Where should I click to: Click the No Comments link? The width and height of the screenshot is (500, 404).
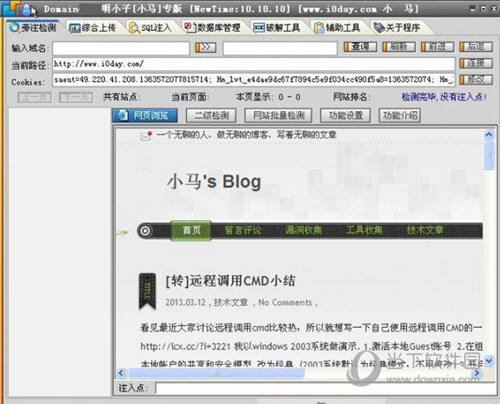(x=285, y=302)
